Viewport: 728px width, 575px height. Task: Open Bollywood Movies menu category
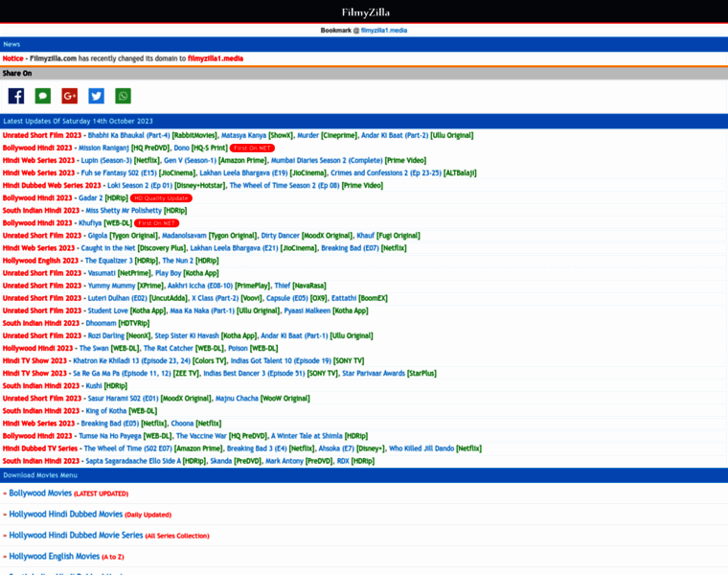coord(40,494)
